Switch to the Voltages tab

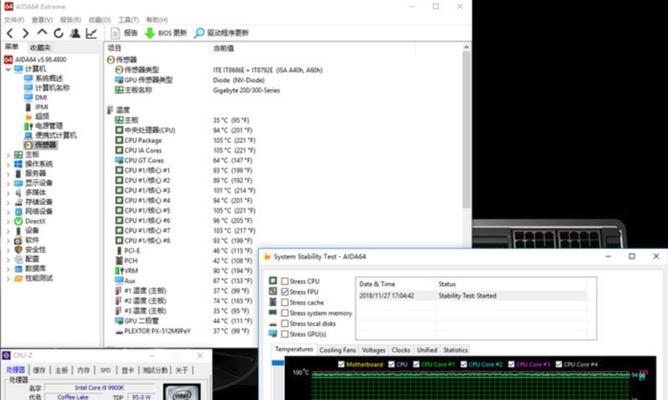[374, 350]
